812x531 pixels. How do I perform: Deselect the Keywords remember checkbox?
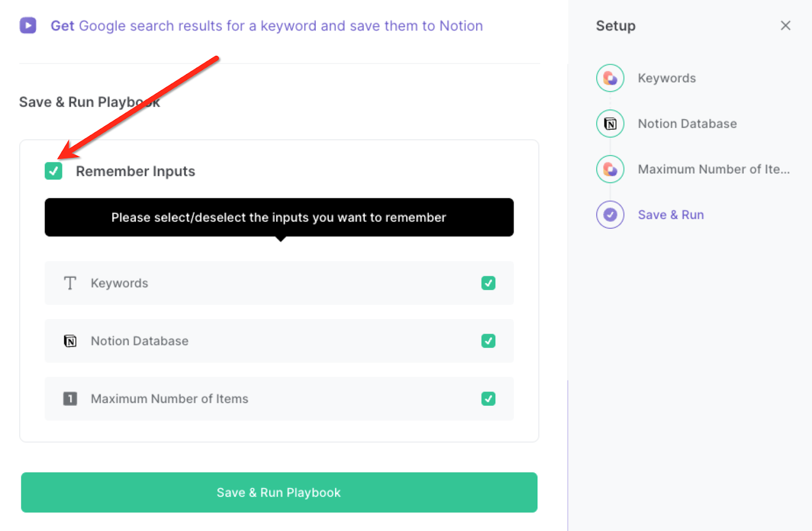[488, 283]
